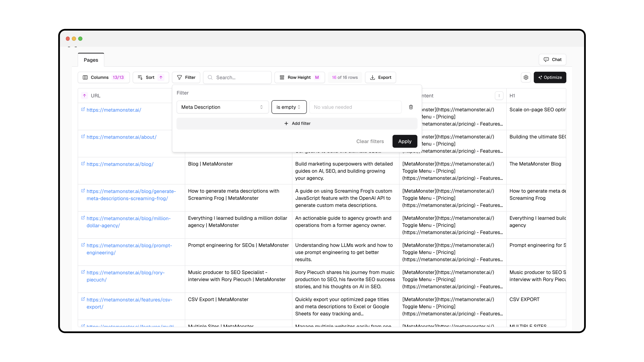Open the metamonster.ai homepage link

pyautogui.click(x=114, y=110)
